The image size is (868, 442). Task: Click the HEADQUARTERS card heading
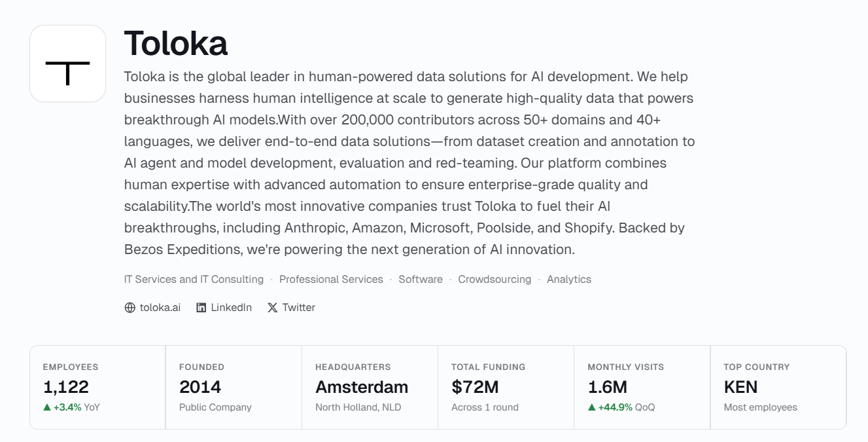[353, 367]
